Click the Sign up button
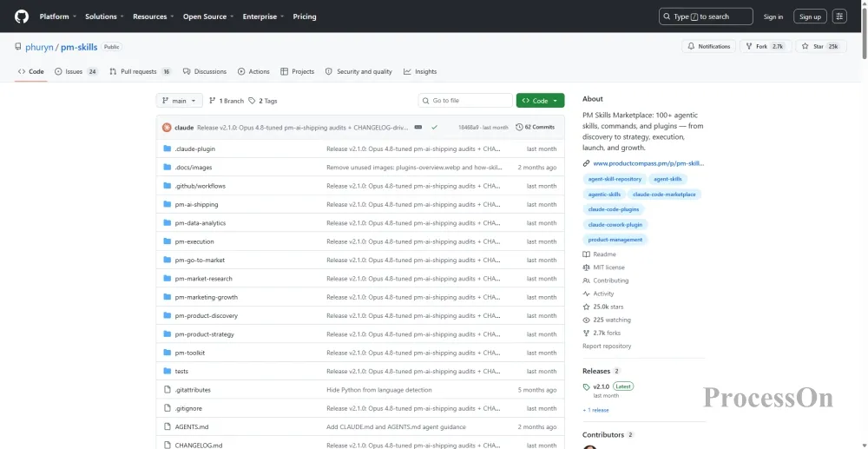Image resolution: width=868 pixels, height=449 pixels. click(x=810, y=17)
